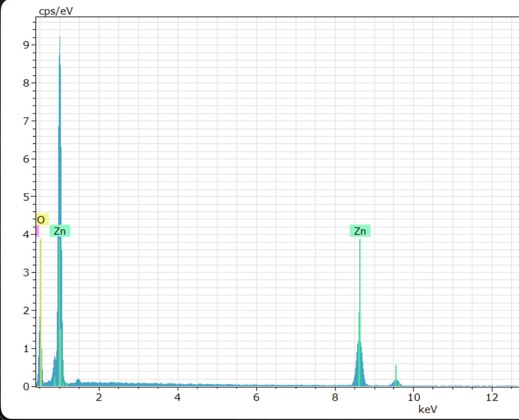
Task: Click the x-axis tick label 8
Action: [x=335, y=397]
